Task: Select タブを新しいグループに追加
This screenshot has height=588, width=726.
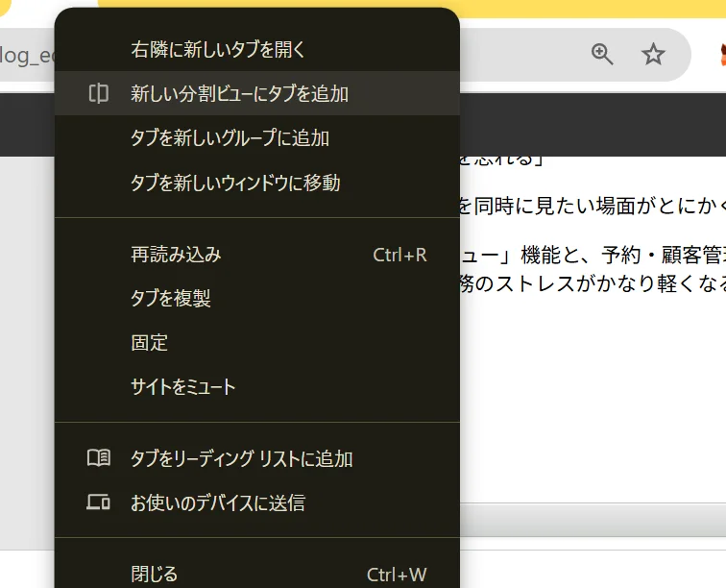Action: pyautogui.click(x=257, y=138)
